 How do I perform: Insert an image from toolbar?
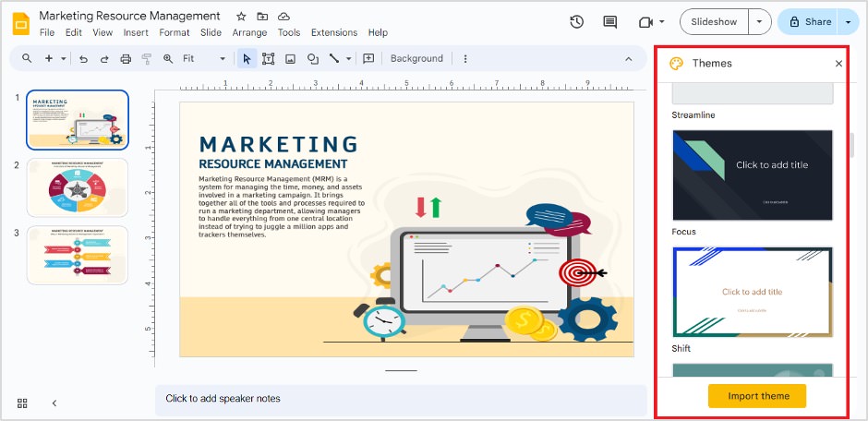(x=290, y=59)
